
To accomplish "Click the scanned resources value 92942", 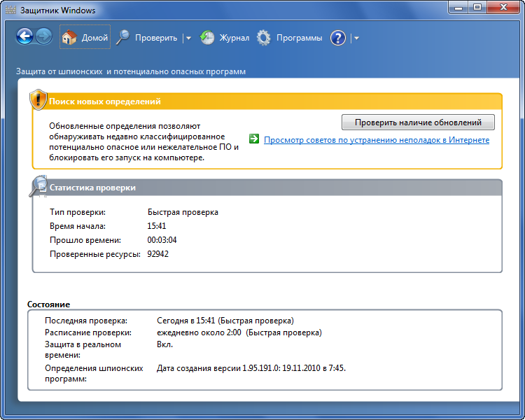I will tap(157, 254).
